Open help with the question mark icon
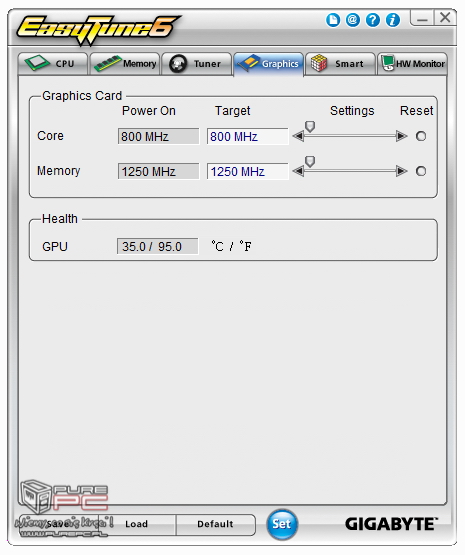Viewport: 465px width, 555px height. click(373, 20)
